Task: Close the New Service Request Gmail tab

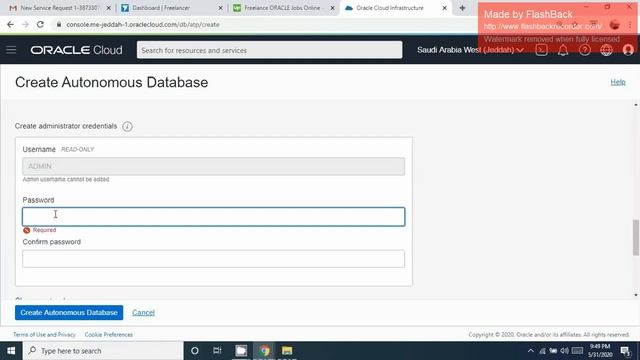Action: [109, 8]
